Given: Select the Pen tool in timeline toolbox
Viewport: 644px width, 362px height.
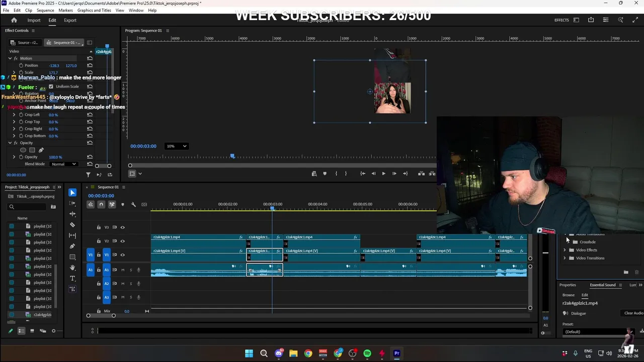Looking at the screenshot, I should click(72, 246).
